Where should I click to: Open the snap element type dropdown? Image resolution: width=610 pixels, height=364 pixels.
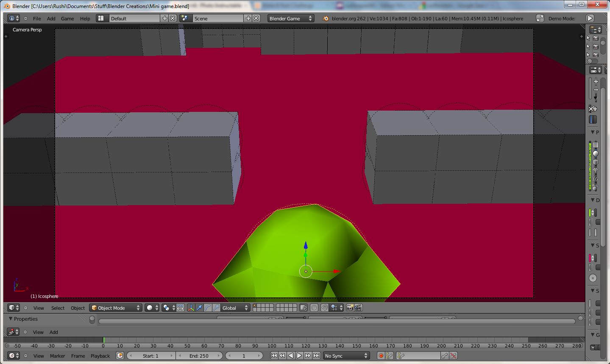pos(337,308)
